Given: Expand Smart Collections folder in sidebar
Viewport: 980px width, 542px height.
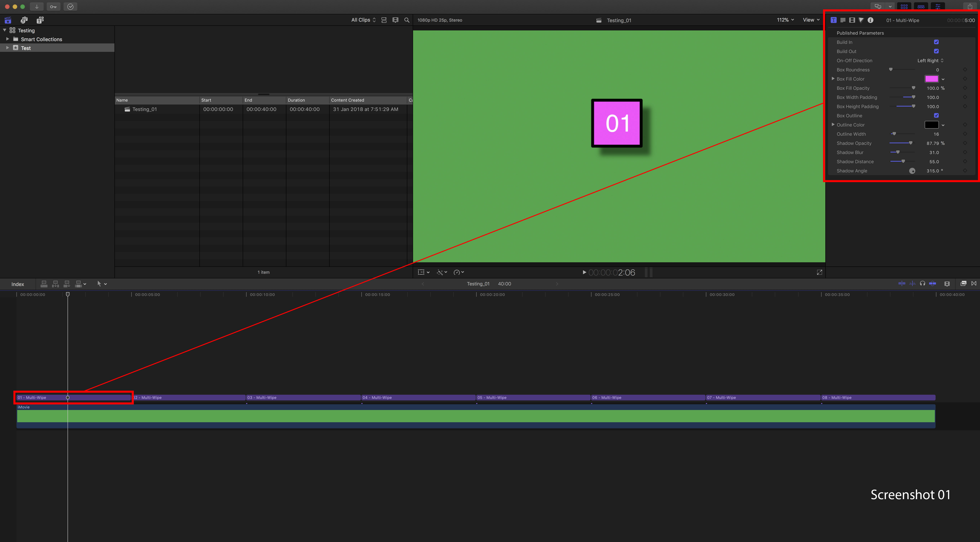Looking at the screenshot, I should [8, 39].
